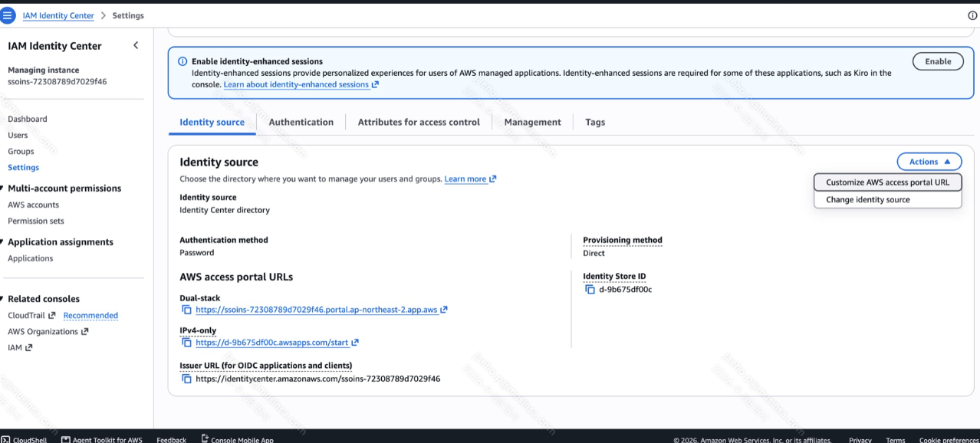Open Permission sets in the sidebar

coord(36,221)
